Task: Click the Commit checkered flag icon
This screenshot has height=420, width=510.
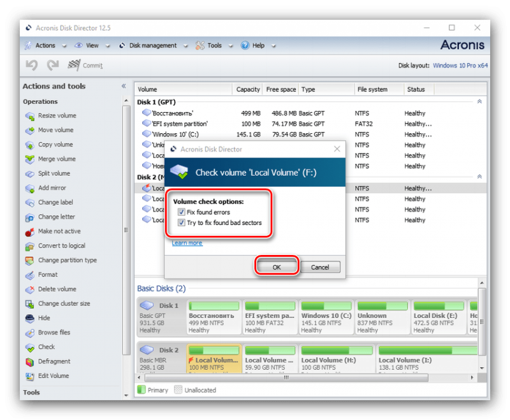Action: pos(73,65)
